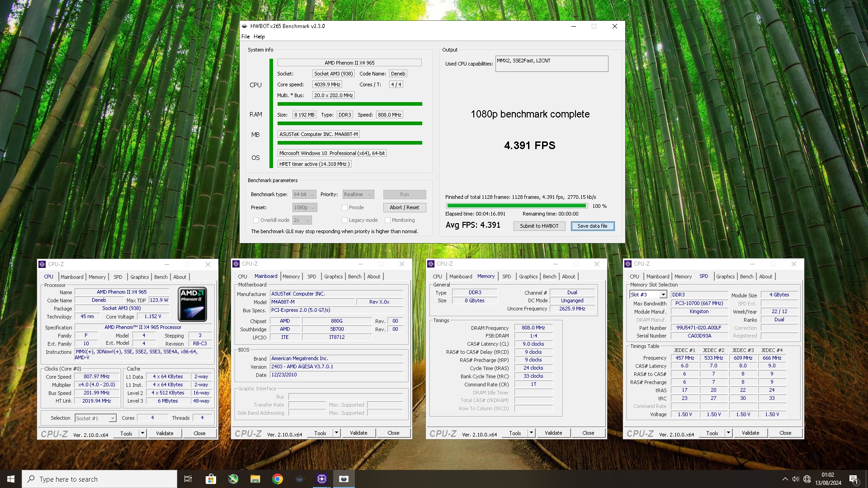
Task: Toggle the Legacy mode checkbox
Action: pyautogui.click(x=344, y=220)
